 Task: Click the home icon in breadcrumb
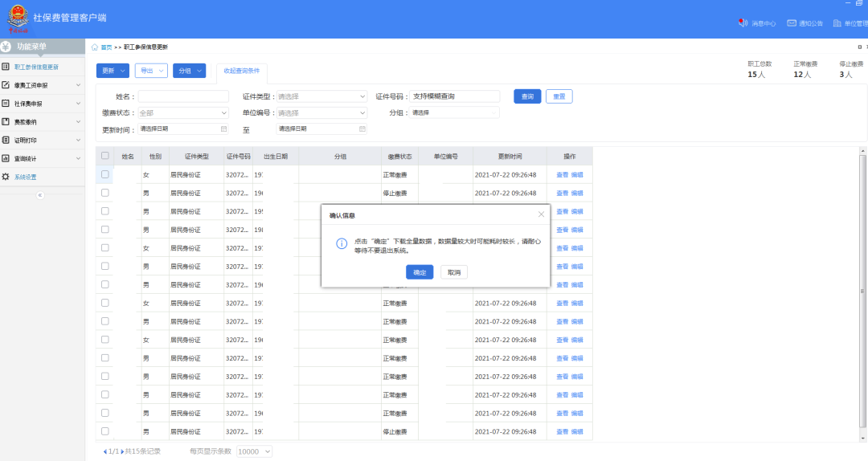[95, 47]
